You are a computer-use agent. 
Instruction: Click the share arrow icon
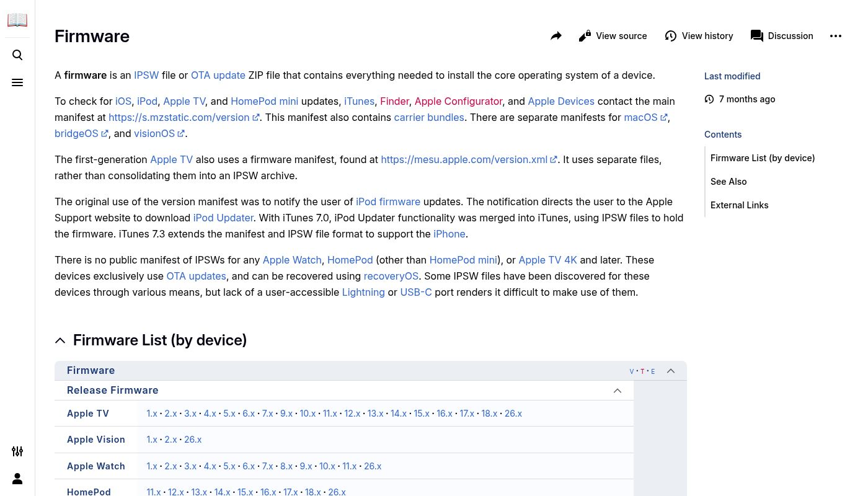pyautogui.click(x=556, y=36)
